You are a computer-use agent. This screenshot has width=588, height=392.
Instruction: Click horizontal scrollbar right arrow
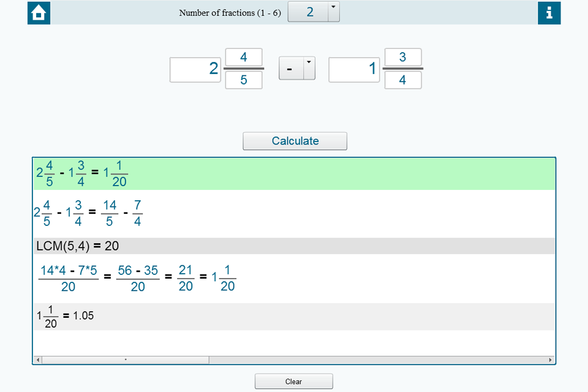tap(550, 360)
